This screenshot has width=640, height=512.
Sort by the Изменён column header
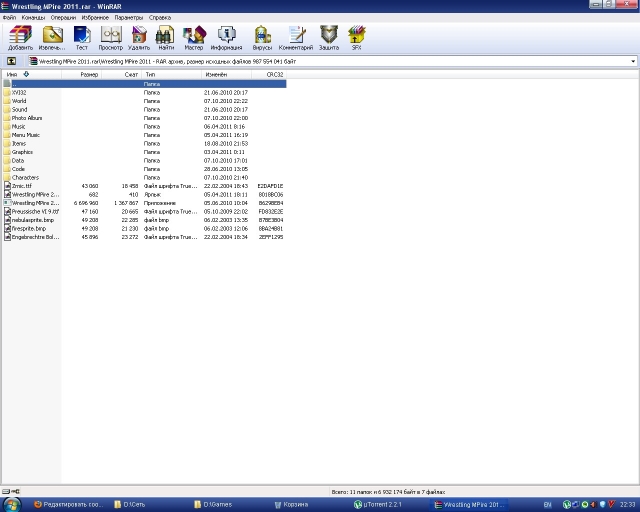click(x=227, y=74)
